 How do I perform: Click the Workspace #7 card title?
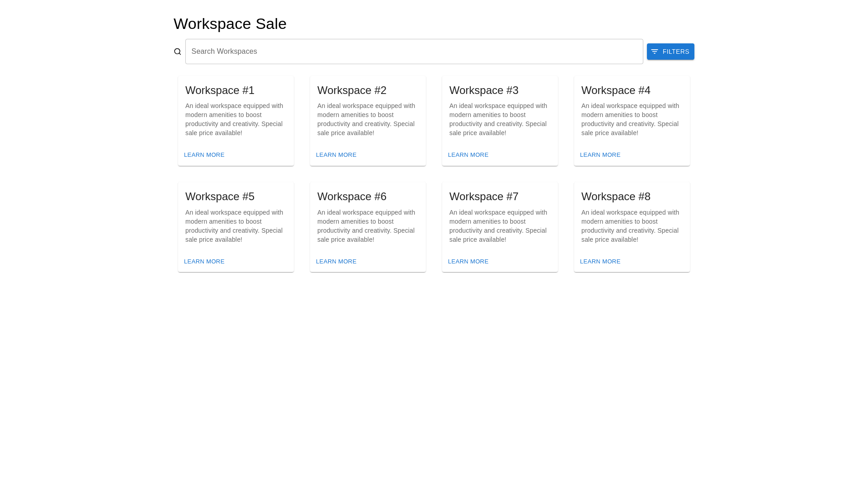484,197
